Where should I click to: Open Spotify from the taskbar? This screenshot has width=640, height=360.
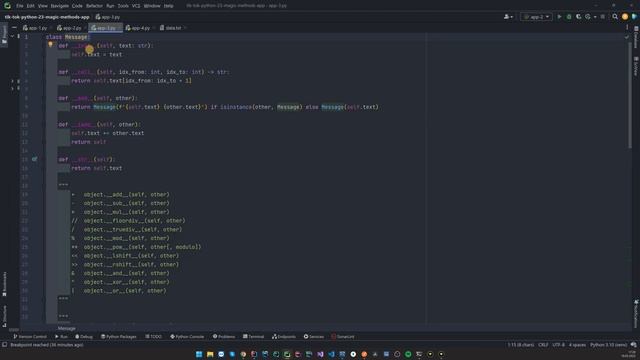click(408, 354)
